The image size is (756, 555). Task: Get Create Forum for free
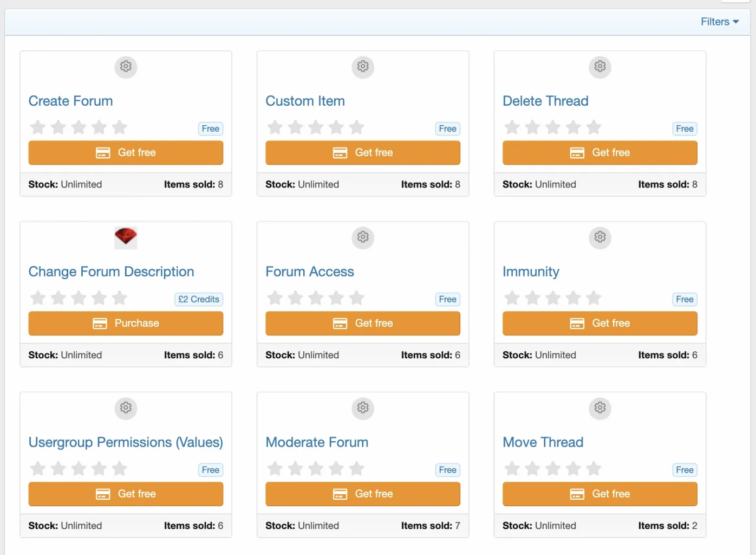126,153
